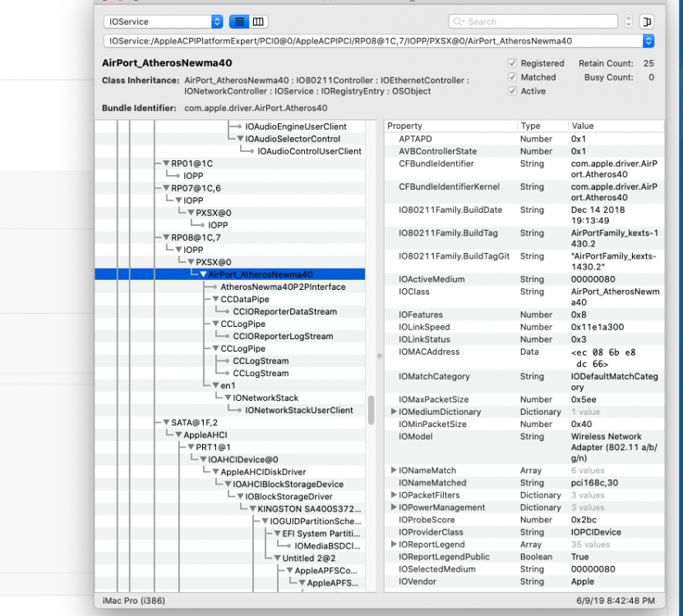Select IOAudioControlUserClient tree item
The width and height of the screenshot is (683, 616).
(309, 151)
